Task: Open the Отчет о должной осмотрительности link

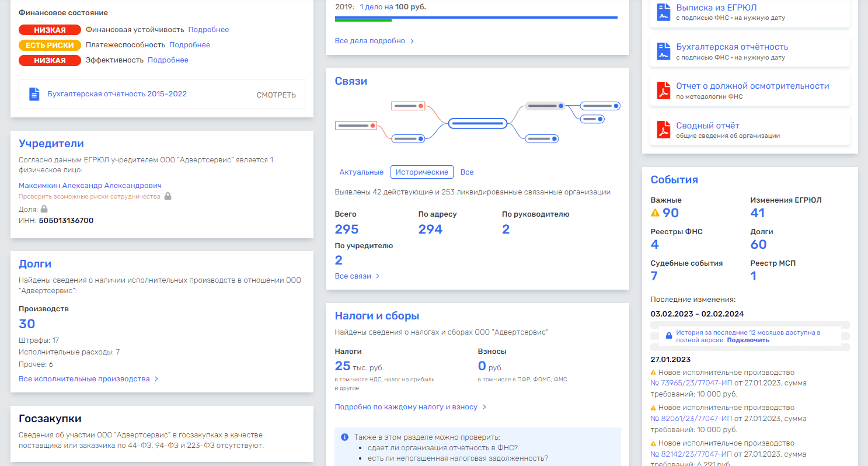Action: coord(752,86)
